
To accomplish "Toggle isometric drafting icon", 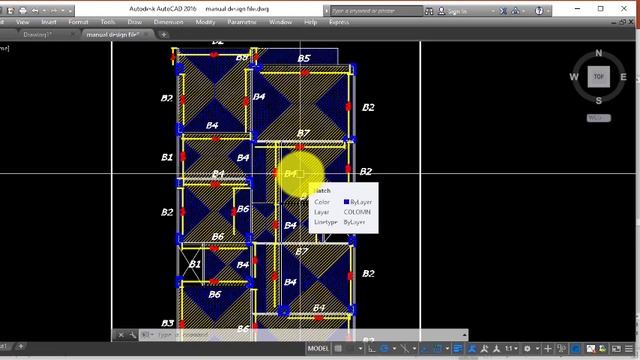I will click(x=405, y=349).
